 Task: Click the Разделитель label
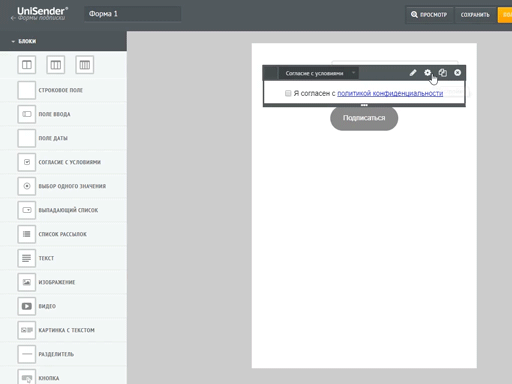[56, 354]
